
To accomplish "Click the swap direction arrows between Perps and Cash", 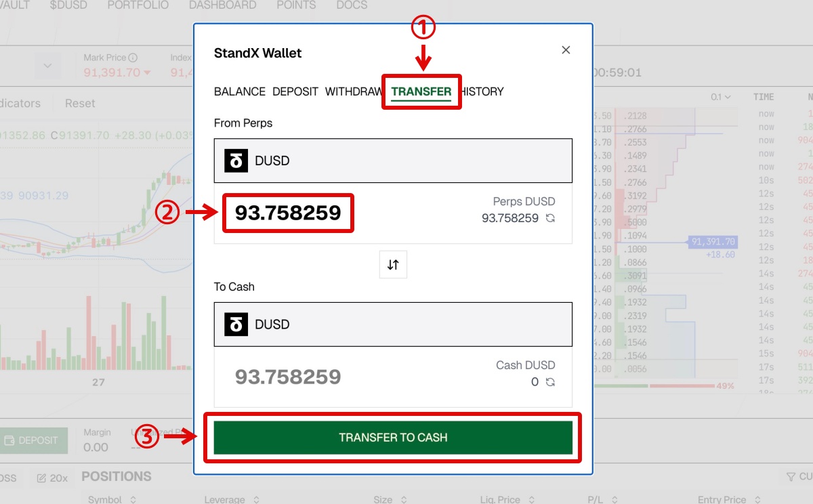I will (x=393, y=264).
